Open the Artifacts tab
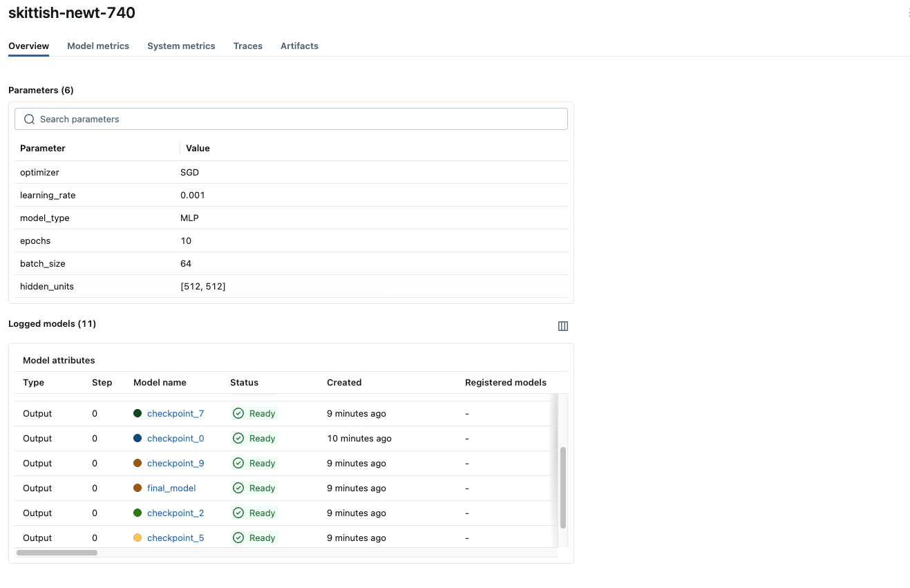Viewport: 910px width, 588px height. pos(299,46)
